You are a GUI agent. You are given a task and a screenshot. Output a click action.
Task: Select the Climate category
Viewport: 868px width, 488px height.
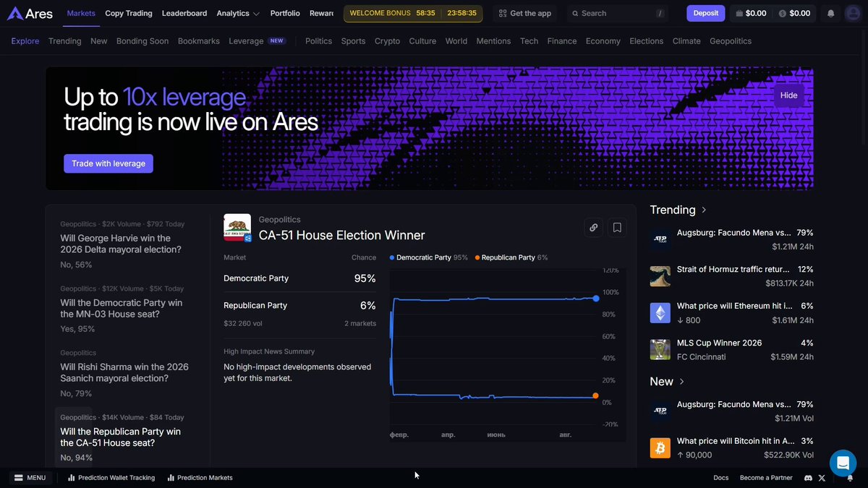(686, 41)
